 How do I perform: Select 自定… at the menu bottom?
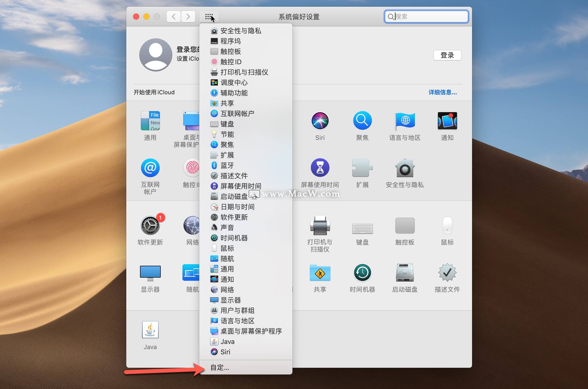(219, 367)
